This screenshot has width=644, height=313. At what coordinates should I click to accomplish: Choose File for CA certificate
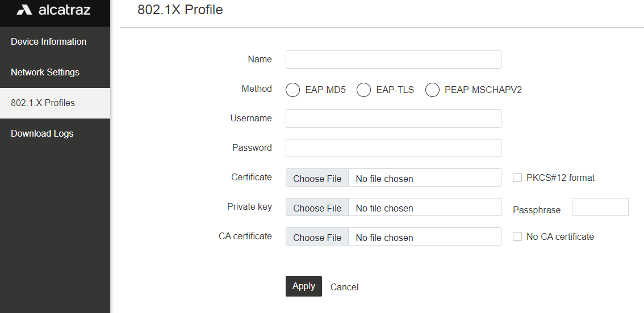(317, 236)
